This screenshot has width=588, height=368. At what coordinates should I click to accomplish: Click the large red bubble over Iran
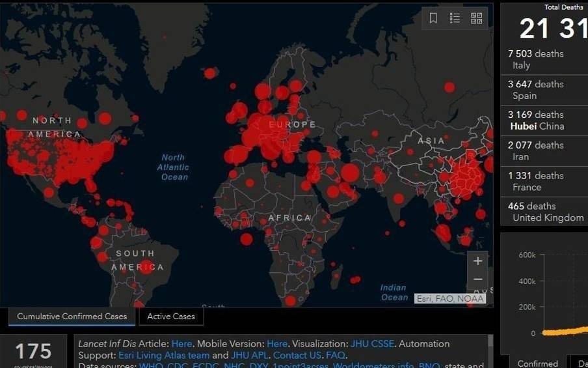[x=350, y=173]
